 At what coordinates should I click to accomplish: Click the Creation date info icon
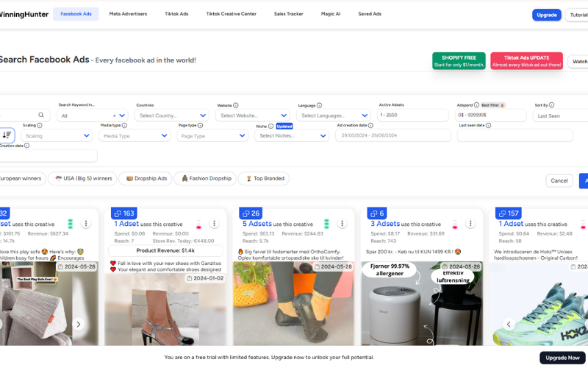26,146
